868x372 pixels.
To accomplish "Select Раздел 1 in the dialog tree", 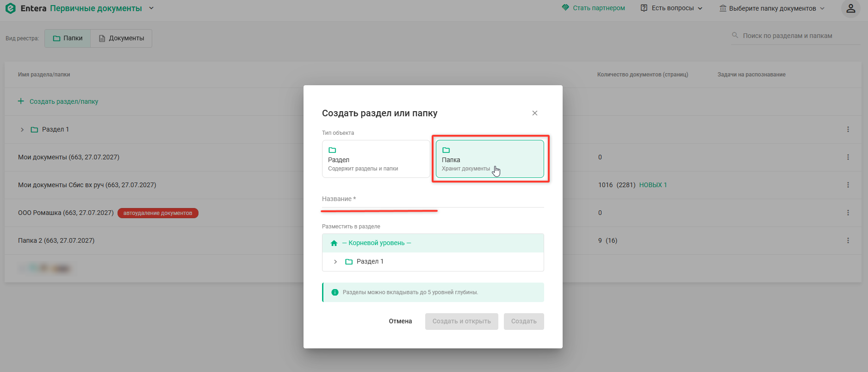I will (x=433, y=262).
